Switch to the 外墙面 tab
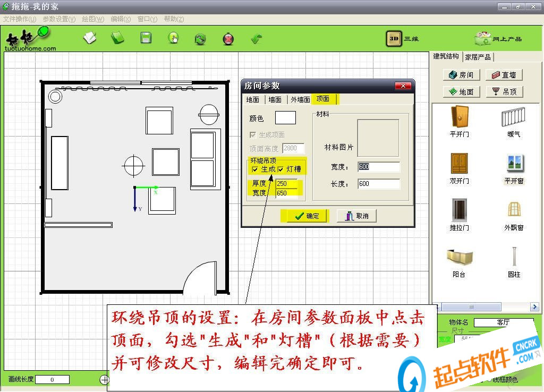The width and height of the screenshot is (544, 392). tap(300, 99)
